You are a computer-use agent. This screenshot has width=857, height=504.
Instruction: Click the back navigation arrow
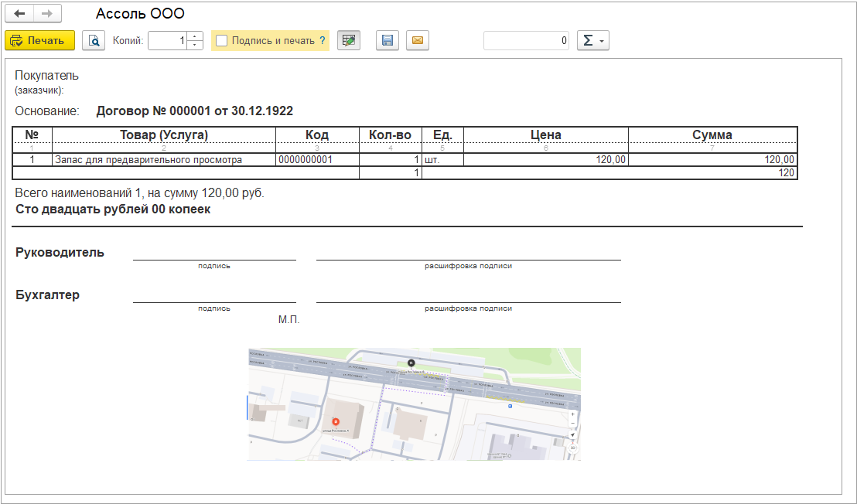point(20,14)
